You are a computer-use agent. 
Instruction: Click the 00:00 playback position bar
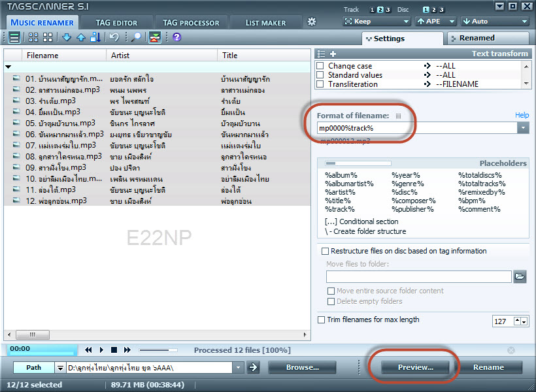(41, 350)
